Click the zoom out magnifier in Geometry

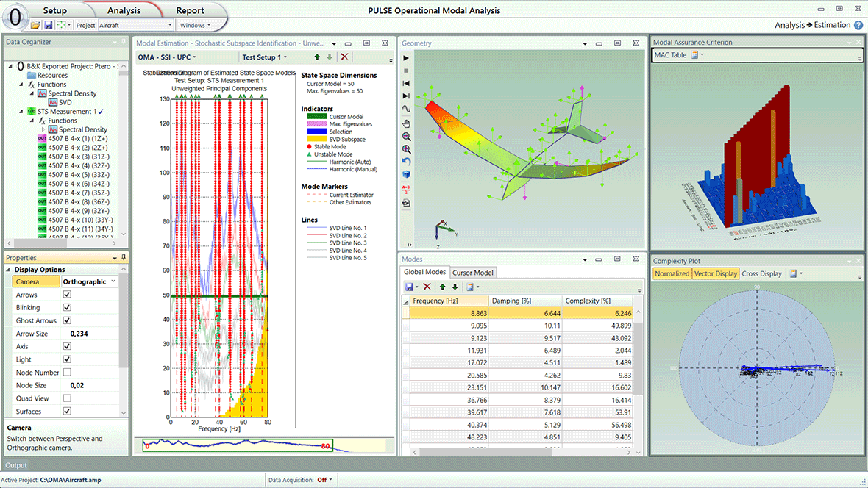pyautogui.click(x=406, y=137)
